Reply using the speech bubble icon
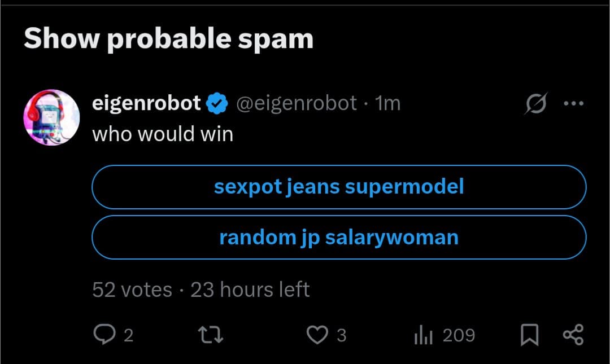Screen dimensions: 610x364 [x=104, y=336]
